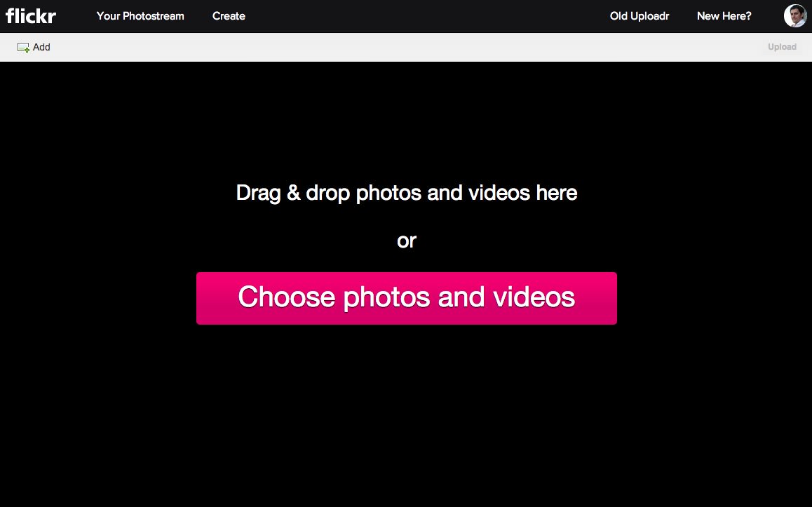Click Choose photos and videos button
Image resolution: width=812 pixels, height=507 pixels.
pos(407,298)
